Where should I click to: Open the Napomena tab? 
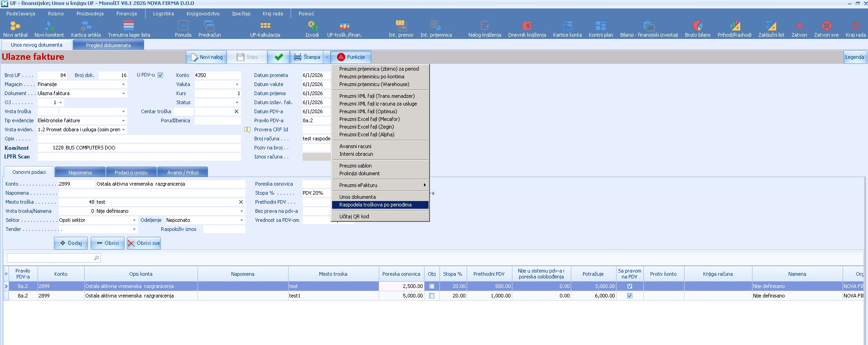tap(80, 172)
